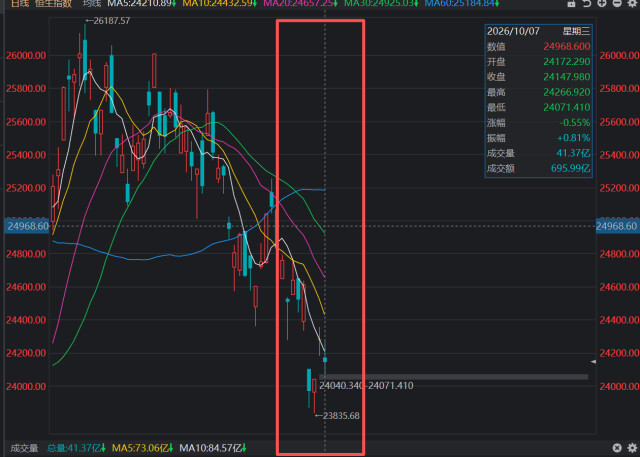Click the 24200.00 label on the left axis
The height and width of the screenshot is (457, 640).
26,353
